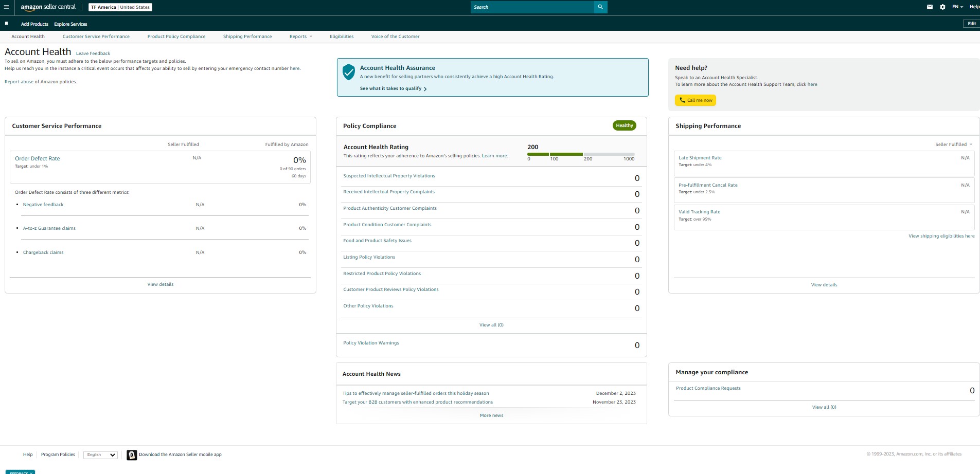The width and height of the screenshot is (980, 474).
Task: Open Product Authenticity Customer Complaints
Action: (390, 208)
